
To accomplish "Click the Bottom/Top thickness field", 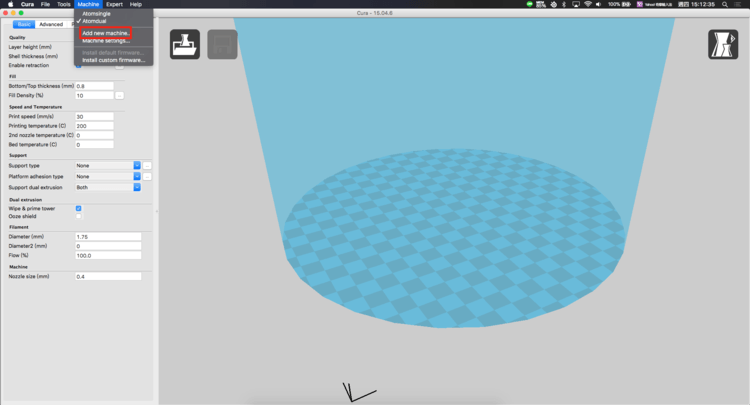I will (94, 86).
